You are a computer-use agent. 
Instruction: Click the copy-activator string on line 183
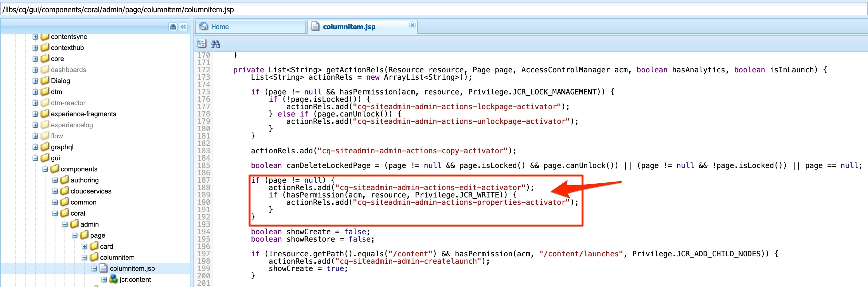point(412,151)
